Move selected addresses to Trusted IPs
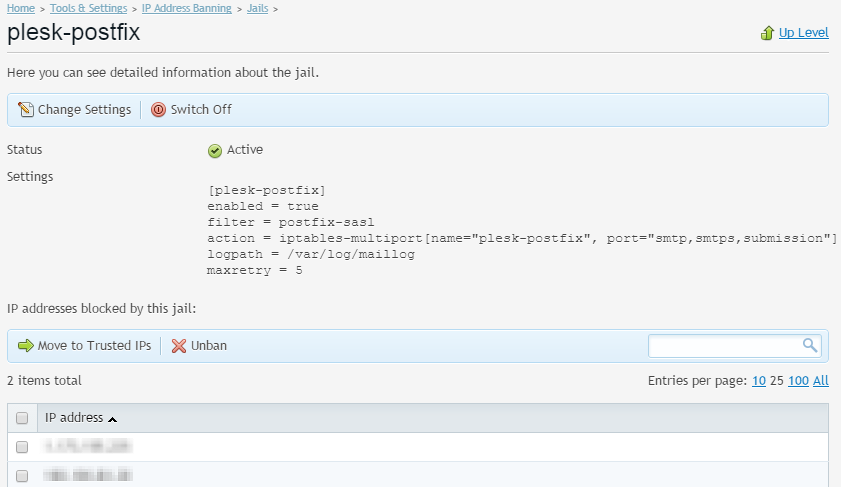This screenshot has width=841, height=487. [x=94, y=345]
